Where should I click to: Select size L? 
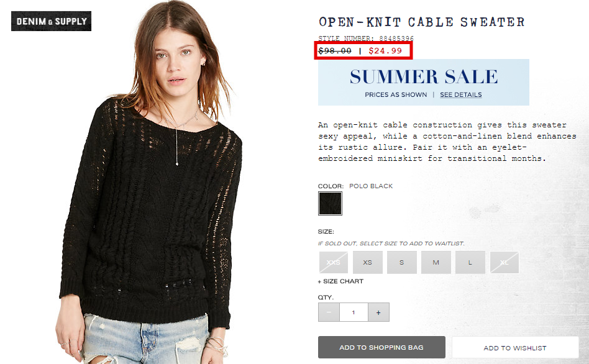pos(470,262)
